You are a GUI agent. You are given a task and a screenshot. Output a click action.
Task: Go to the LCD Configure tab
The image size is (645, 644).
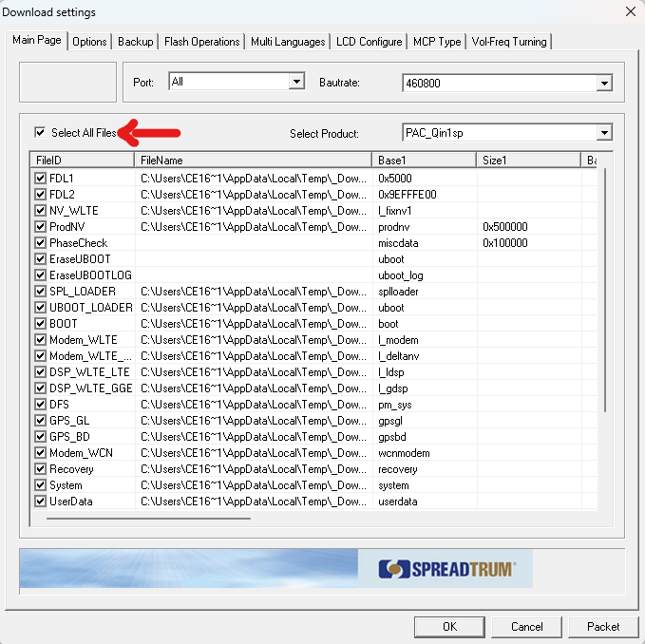pos(368,42)
